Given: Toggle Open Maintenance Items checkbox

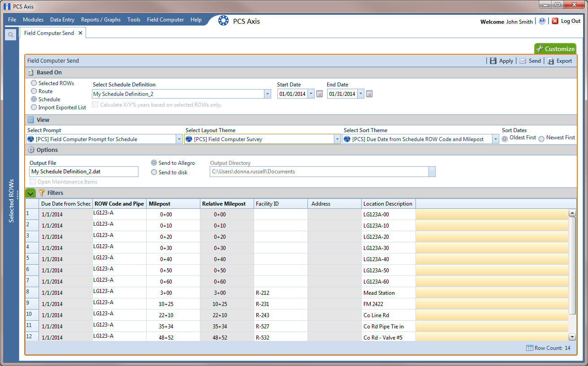Looking at the screenshot, I should [x=33, y=182].
